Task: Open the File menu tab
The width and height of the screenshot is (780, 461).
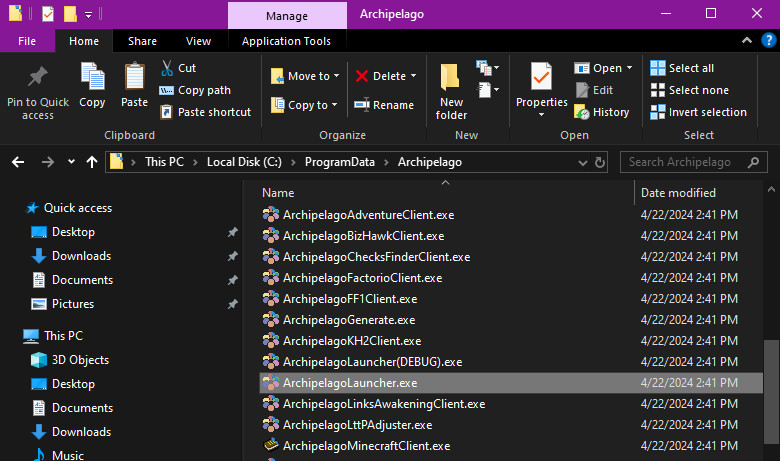Action: 27,41
